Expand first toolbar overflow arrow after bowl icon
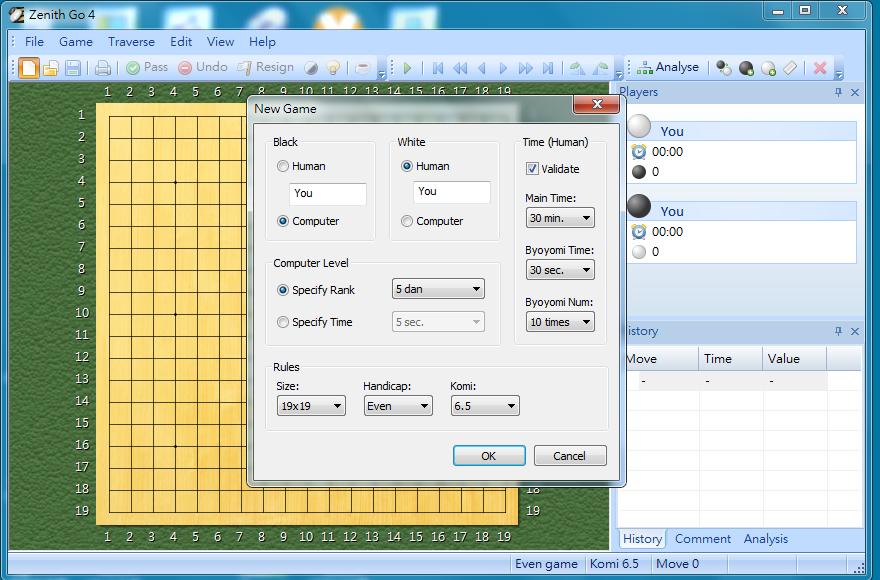This screenshot has width=880, height=580. 382,74
